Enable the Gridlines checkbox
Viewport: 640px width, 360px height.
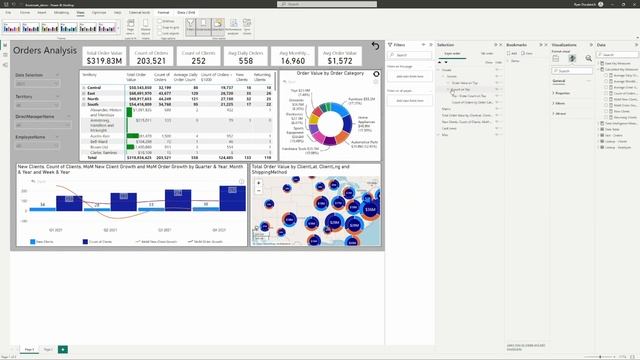coord(160,21)
